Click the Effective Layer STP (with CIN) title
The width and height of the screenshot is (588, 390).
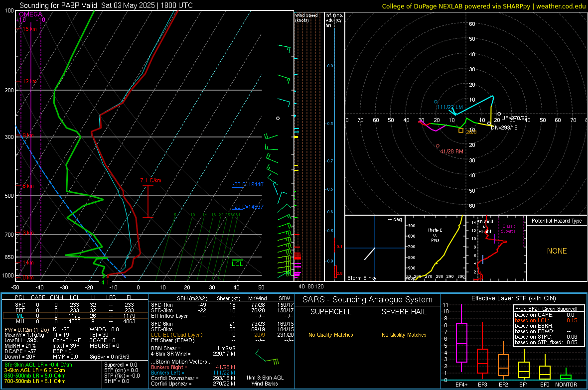(x=513, y=298)
